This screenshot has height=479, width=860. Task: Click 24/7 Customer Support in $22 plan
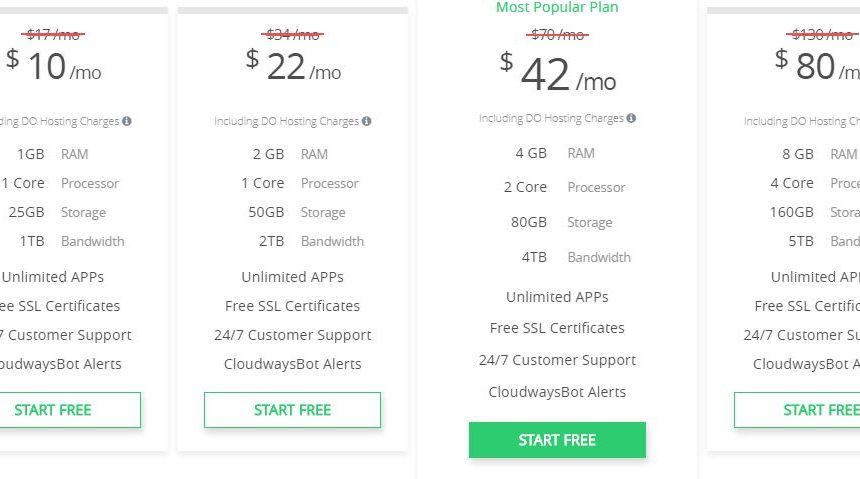click(x=292, y=335)
